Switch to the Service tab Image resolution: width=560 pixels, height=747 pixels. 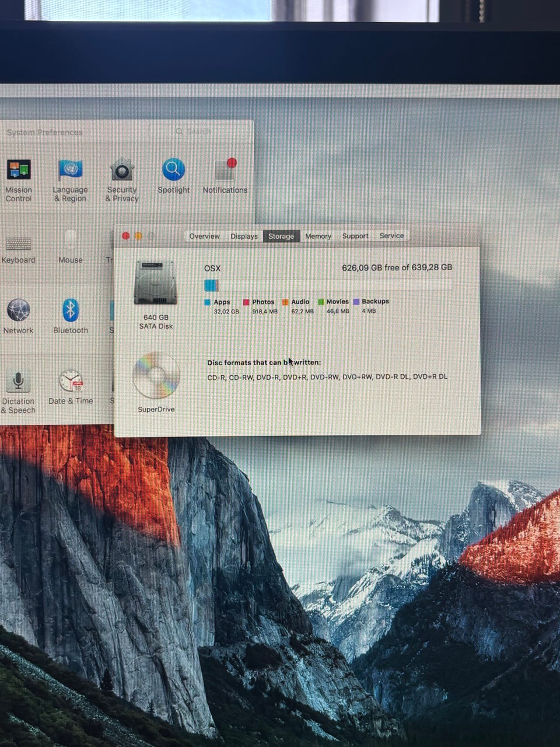tap(391, 236)
